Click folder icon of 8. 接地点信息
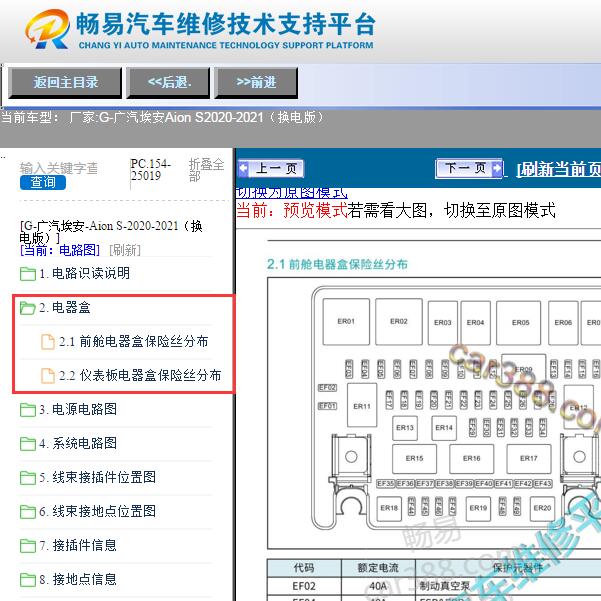The image size is (601, 601). [x=28, y=580]
